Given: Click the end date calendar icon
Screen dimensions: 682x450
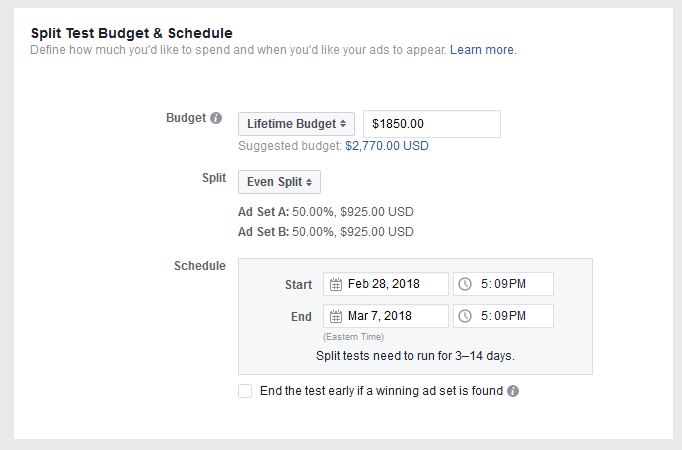Looking at the screenshot, I should pos(335,316).
